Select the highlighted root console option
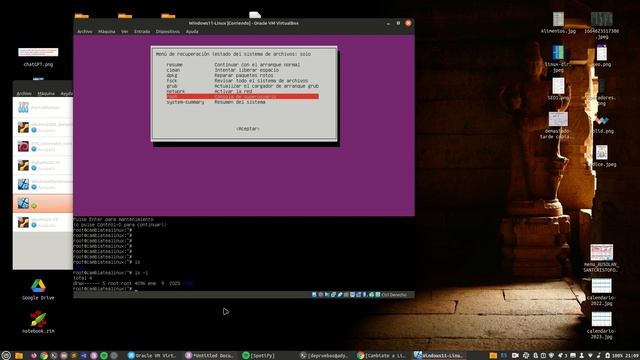This screenshot has width=640, height=360. tap(242, 96)
